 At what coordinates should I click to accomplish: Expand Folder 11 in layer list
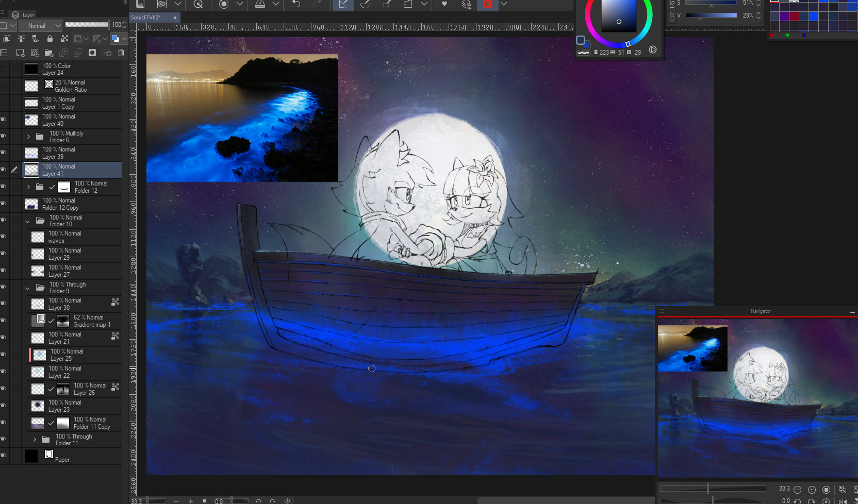point(35,440)
